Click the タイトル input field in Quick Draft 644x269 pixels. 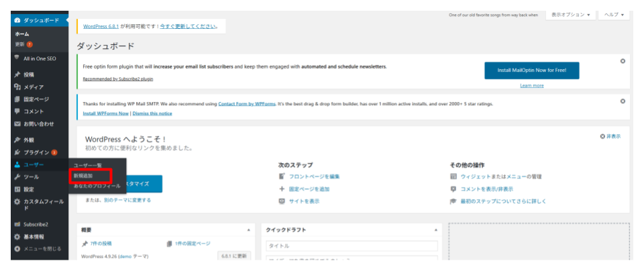coord(352,246)
